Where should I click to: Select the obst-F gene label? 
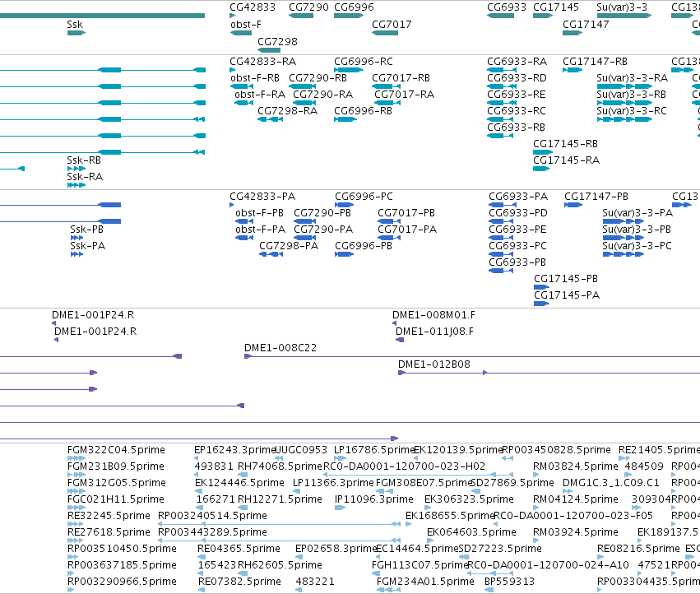coord(246,25)
